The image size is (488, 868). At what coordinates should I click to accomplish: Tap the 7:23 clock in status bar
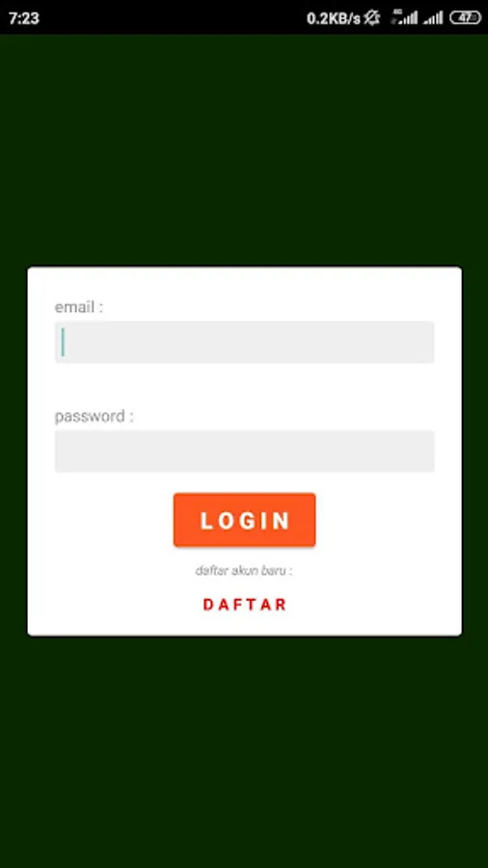[24, 18]
